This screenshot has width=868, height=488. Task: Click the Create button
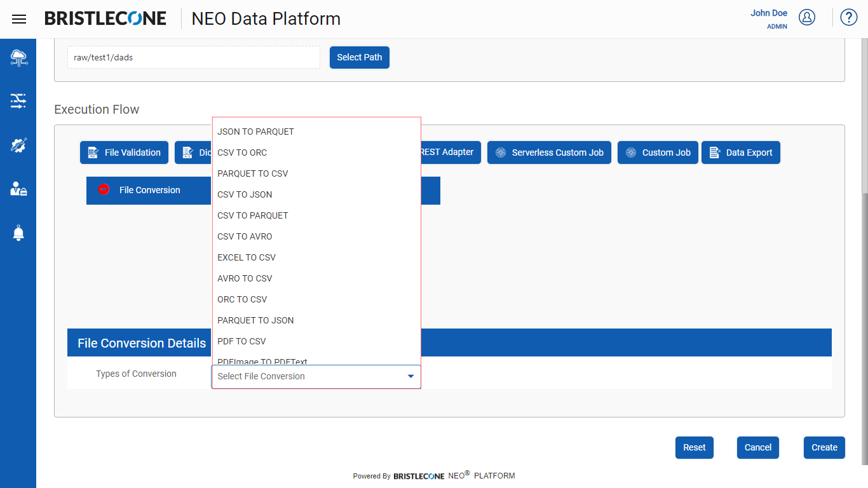[824, 447]
